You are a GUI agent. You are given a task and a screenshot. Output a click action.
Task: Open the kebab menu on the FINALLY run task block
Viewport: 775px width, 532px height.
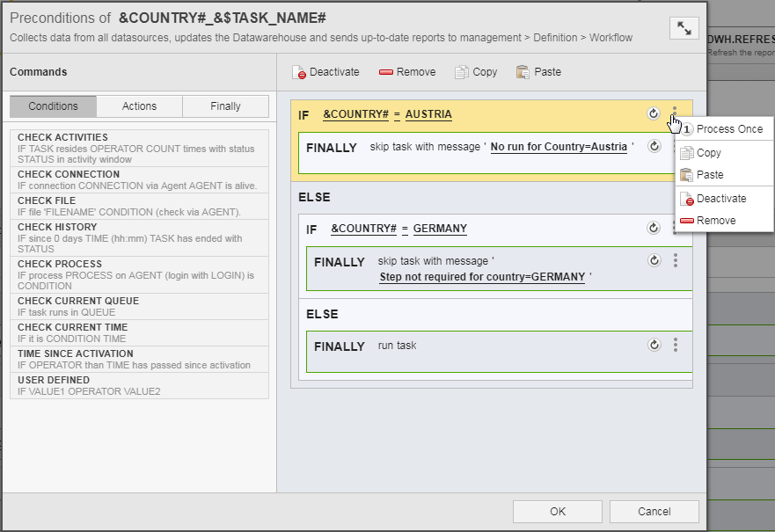pyautogui.click(x=674, y=346)
